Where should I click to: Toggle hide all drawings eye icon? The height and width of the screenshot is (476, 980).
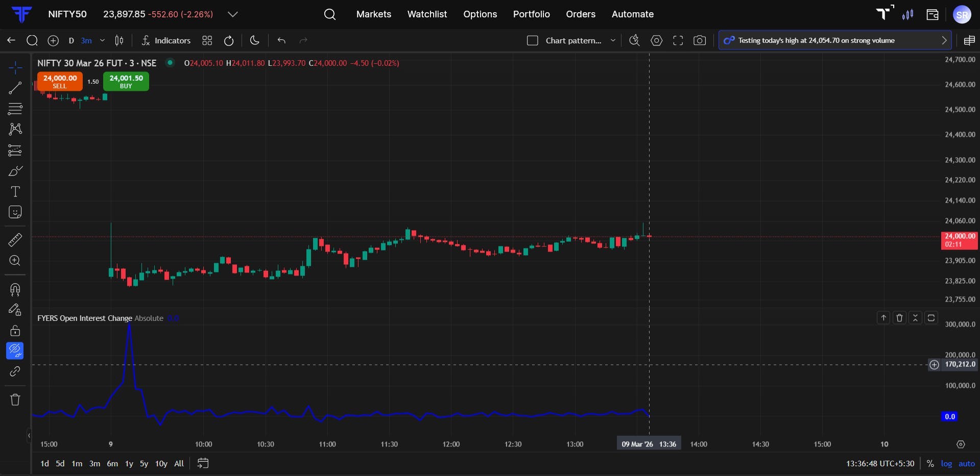(15, 350)
